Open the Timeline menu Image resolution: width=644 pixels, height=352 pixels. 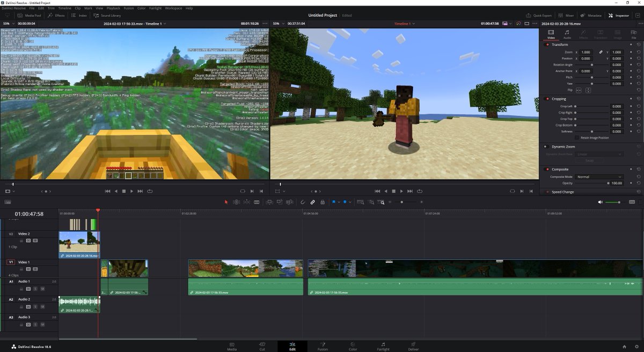point(64,9)
